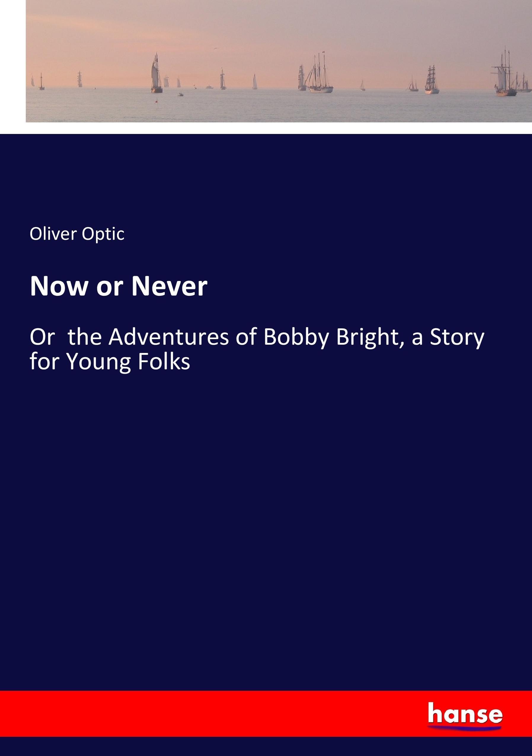Click the small white-sailed sailboat in the photo
This screenshot has height=756, width=532.
click(255, 82)
